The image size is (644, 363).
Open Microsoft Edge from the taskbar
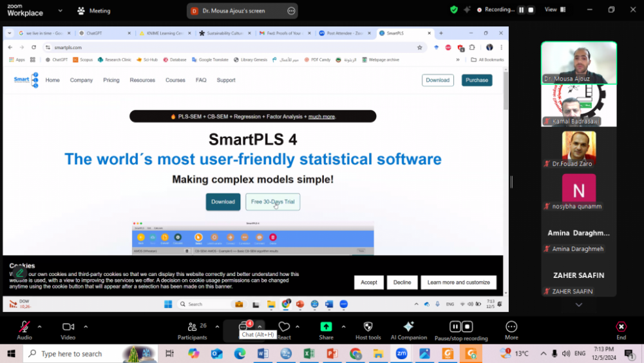[x=240, y=353]
